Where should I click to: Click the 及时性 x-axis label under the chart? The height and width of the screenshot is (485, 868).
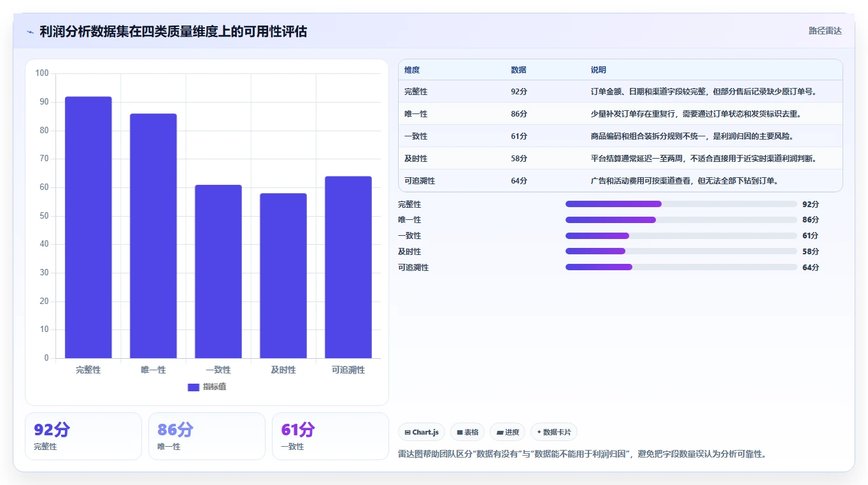[283, 370]
